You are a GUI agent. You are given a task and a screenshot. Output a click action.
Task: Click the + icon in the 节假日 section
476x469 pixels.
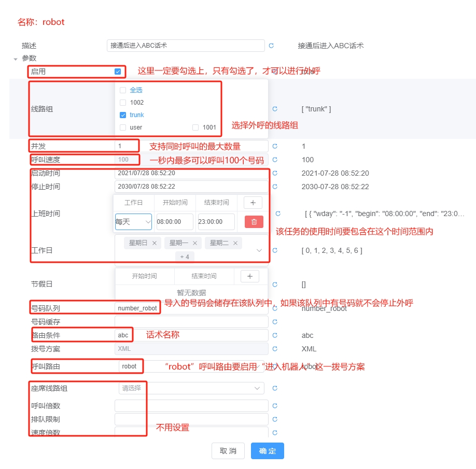tap(249, 276)
